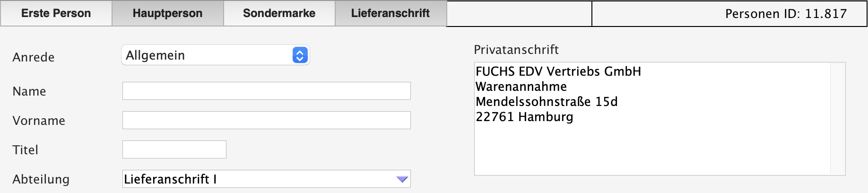Click into the Vorname text field
Viewport: 868px width, 193px height.
(x=266, y=120)
